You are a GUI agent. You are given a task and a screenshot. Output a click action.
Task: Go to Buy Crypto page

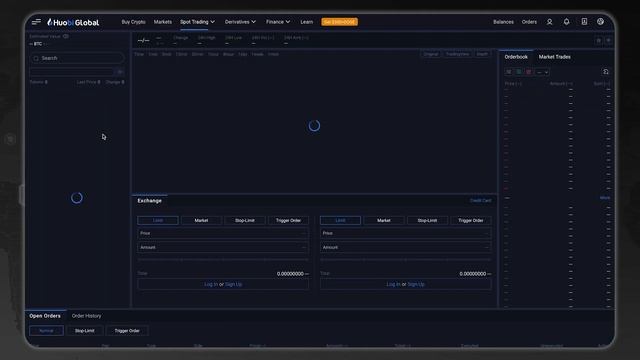click(133, 22)
